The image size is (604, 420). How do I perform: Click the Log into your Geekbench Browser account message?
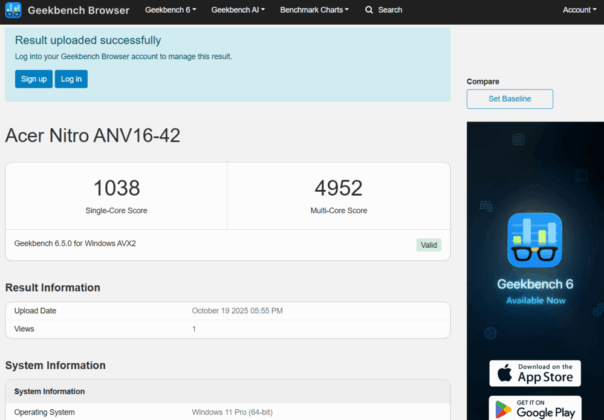123,57
